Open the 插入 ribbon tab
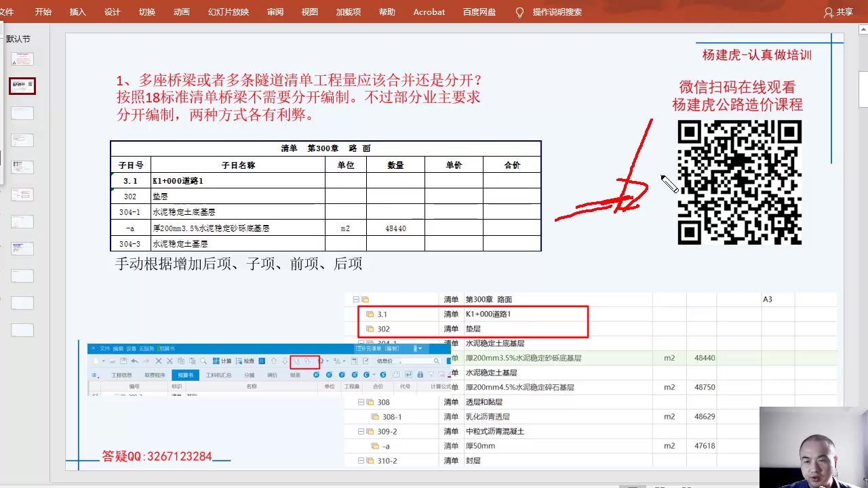This screenshot has width=868, height=488. (x=78, y=12)
